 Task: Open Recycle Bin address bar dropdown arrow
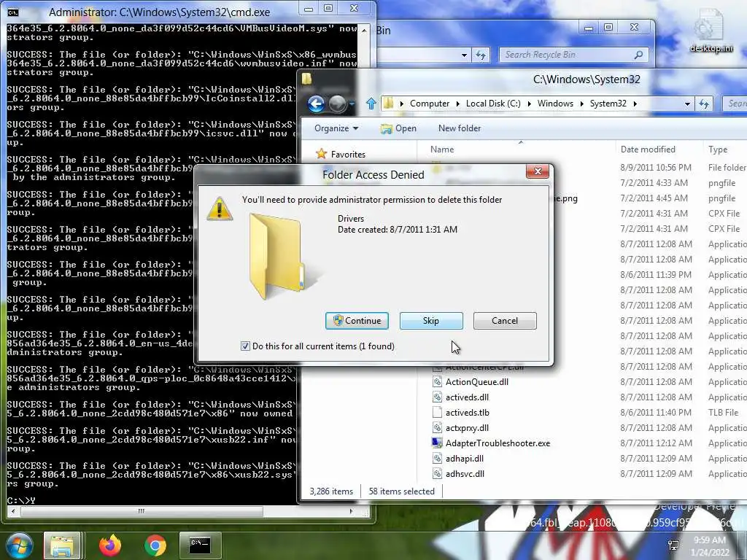click(x=464, y=55)
